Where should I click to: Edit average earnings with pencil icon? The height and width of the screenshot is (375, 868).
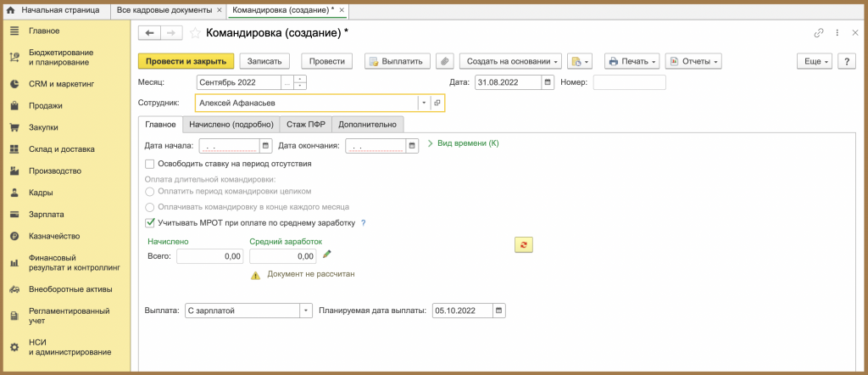(327, 254)
